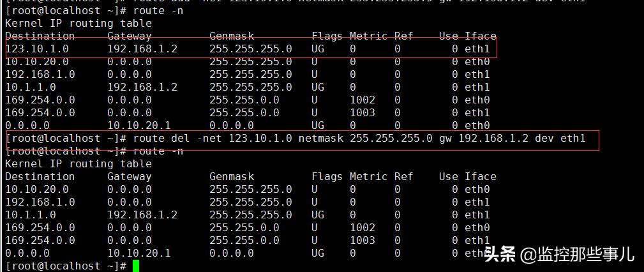Click the Flags header in the table listing 123.10.1.0

[x=327, y=36]
